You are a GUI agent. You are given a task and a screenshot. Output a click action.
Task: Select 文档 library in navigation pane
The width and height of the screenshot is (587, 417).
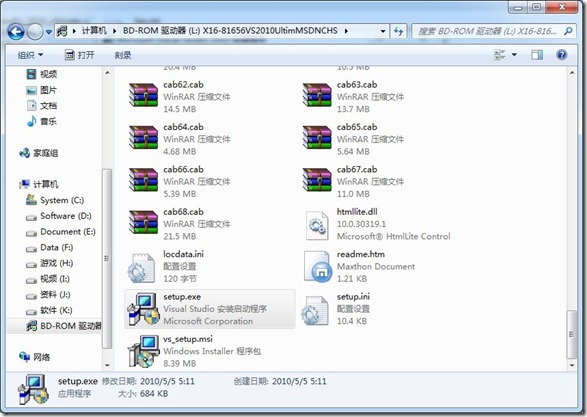tap(42, 106)
